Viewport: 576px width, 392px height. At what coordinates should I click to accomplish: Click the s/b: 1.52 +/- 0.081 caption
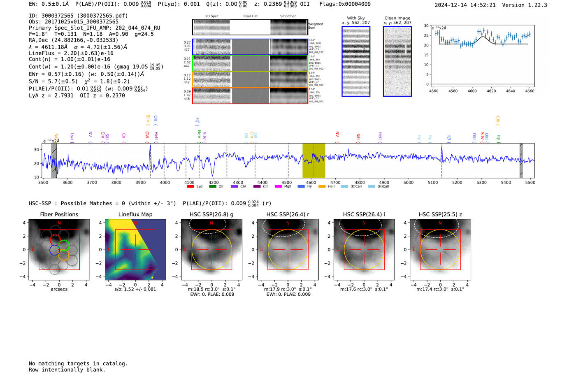[135, 289]
